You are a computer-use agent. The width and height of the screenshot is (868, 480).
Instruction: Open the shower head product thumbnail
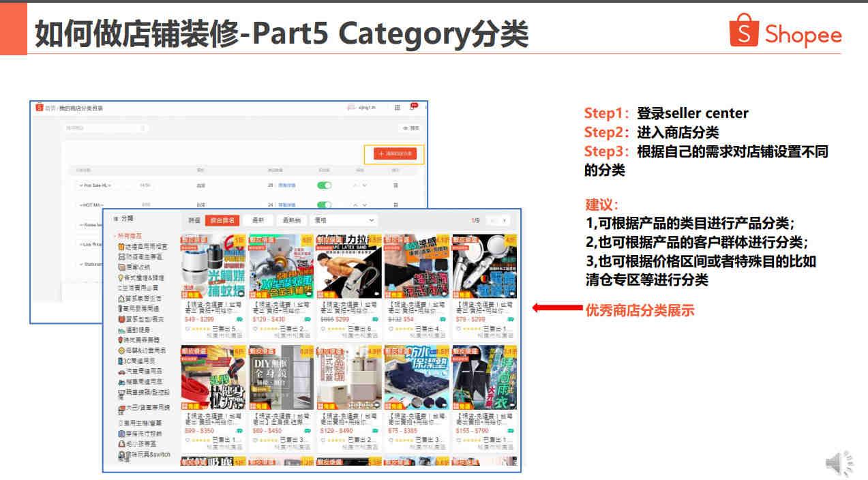click(x=484, y=267)
